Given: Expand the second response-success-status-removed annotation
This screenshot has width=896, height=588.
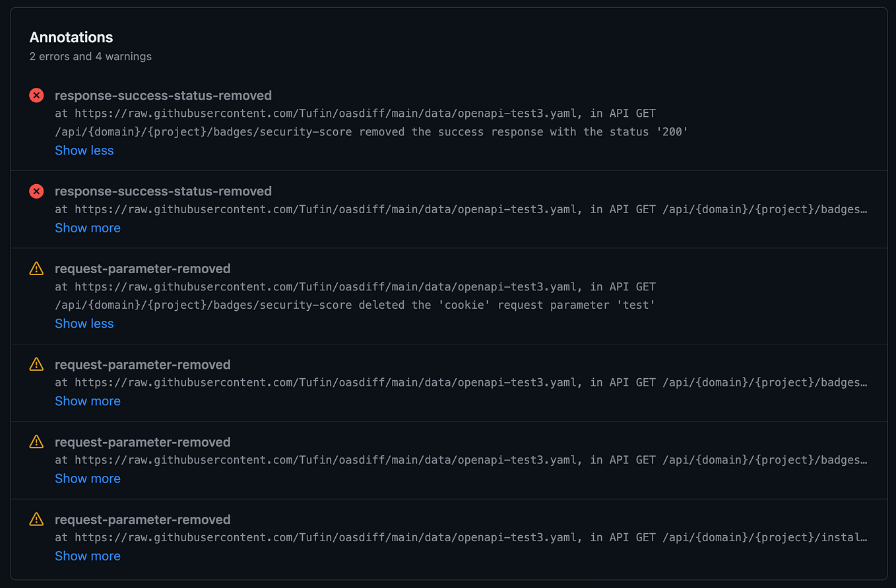Looking at the screenshot, I should 88,228.
